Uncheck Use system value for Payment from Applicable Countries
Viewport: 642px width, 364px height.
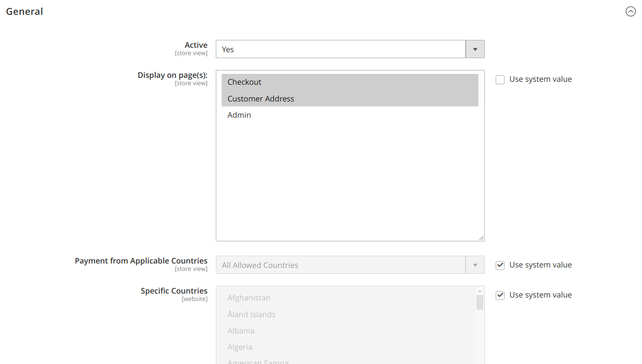[500, 265]
